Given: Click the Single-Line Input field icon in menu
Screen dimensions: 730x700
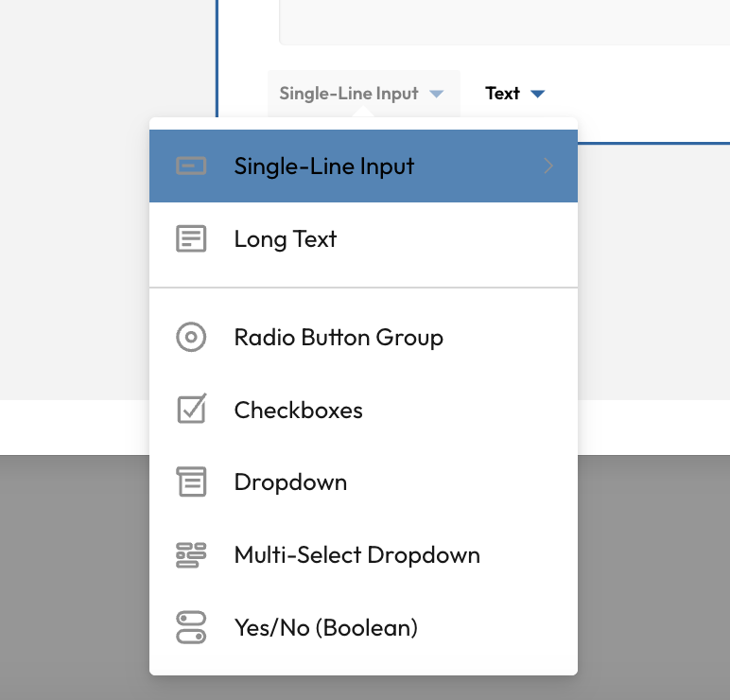Looking at the screenshot, I should point(191,166).
